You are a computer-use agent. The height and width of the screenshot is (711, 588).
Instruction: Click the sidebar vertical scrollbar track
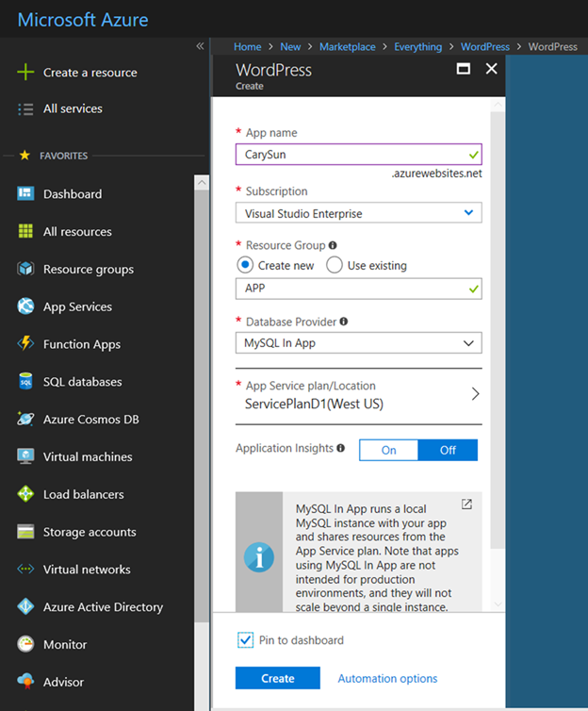202,404
